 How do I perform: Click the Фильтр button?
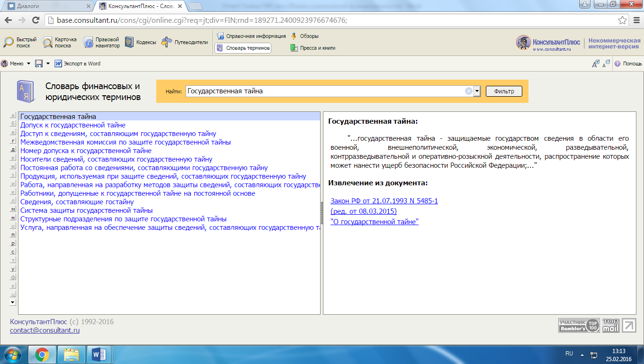pos(504,91)
